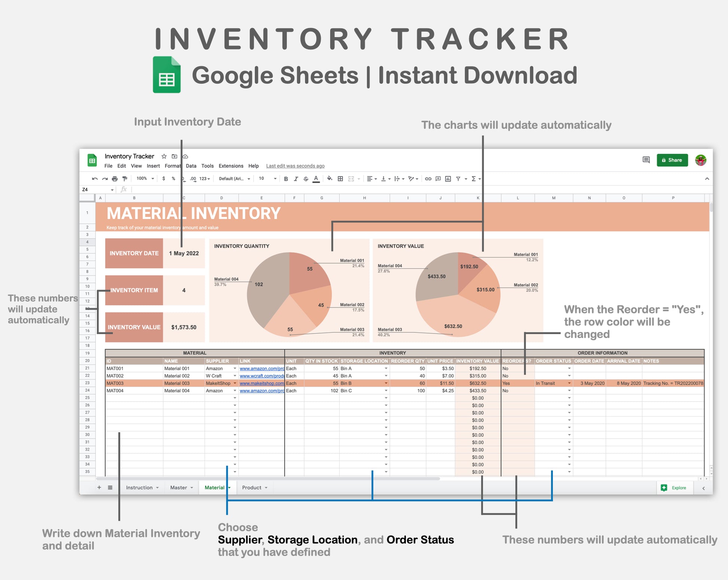Select the paint format tool
This screenshot has height=580, width=728.
tap(125, 179)
